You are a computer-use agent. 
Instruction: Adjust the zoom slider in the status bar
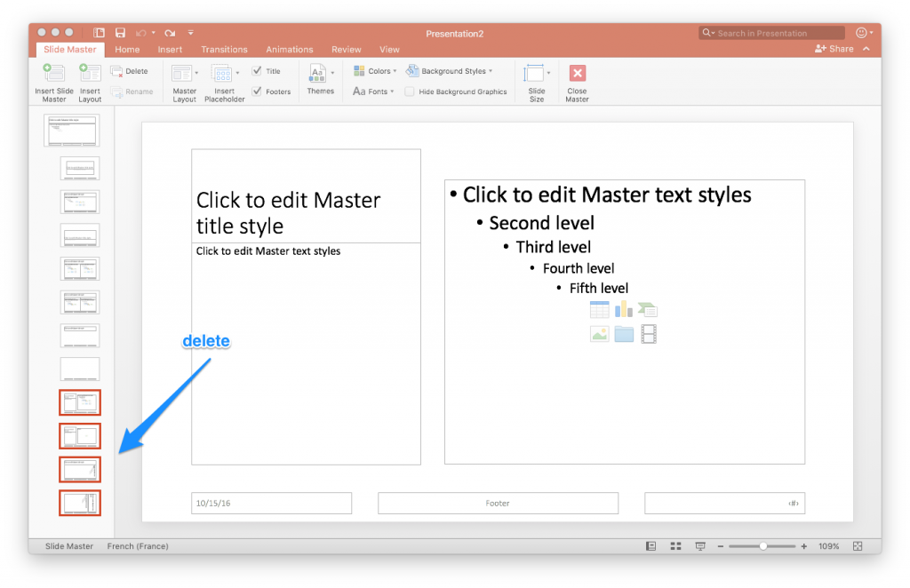click(762, 546)
